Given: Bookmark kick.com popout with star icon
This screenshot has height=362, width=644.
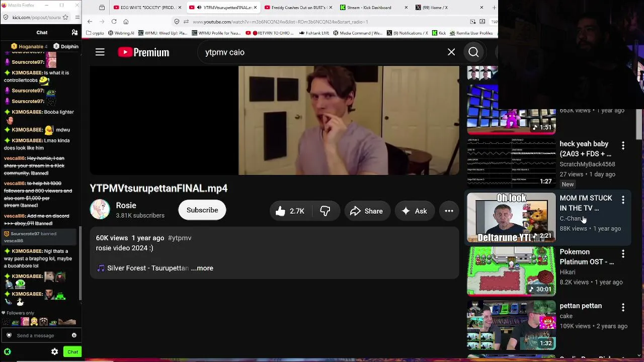Looking at the screenshot, I should point(65,17).
